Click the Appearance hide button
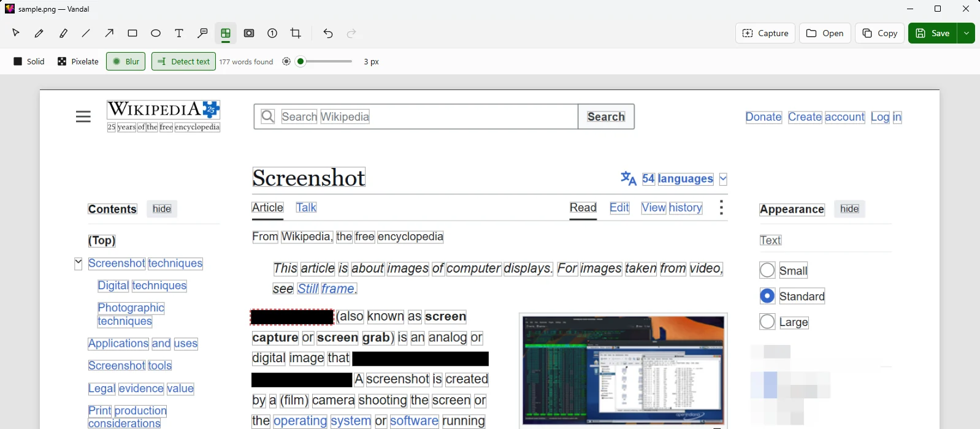The image size is (980, 429). coord(849,209)
